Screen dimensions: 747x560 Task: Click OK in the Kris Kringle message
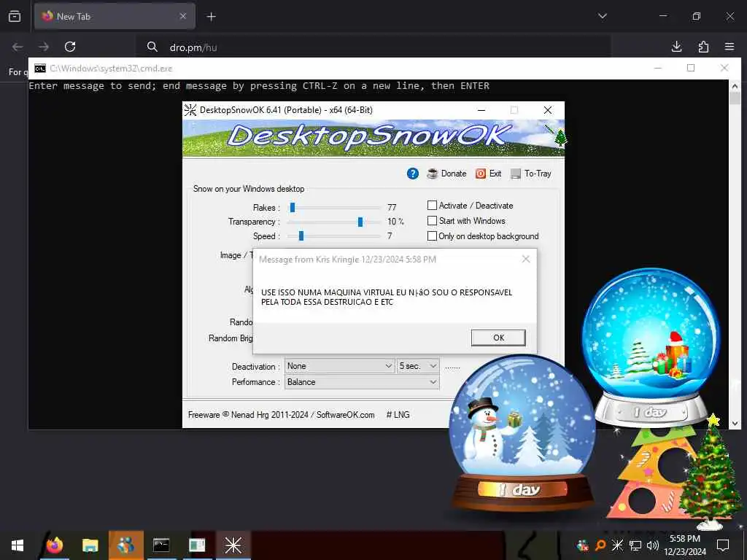point(498,338)
